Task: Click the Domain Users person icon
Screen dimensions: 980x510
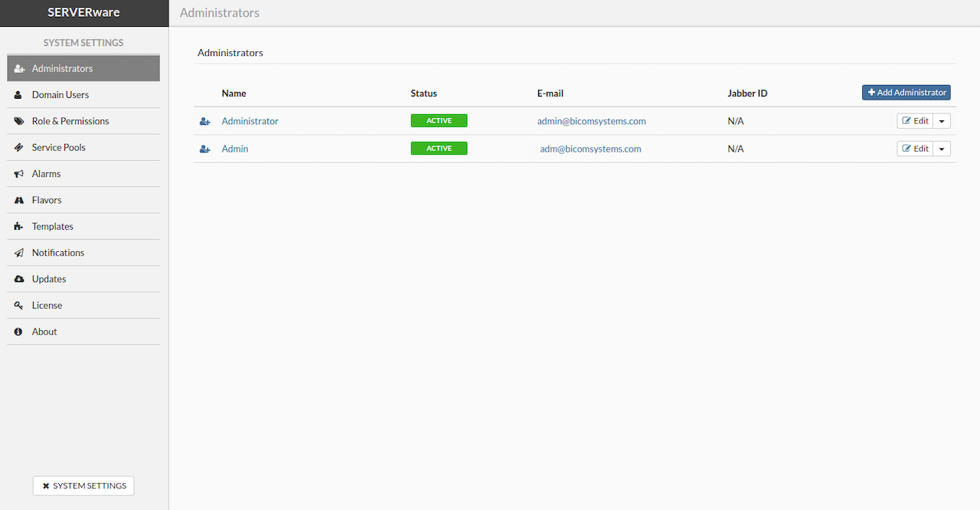Action: point(18,95)
